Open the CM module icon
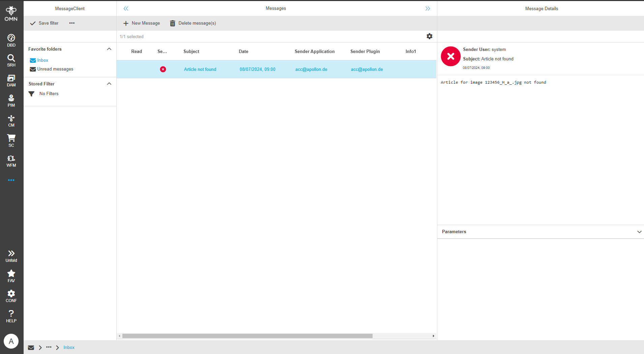The height and width of the screenshot is (354, 644). pyautogui.click(x=11, y=121)
